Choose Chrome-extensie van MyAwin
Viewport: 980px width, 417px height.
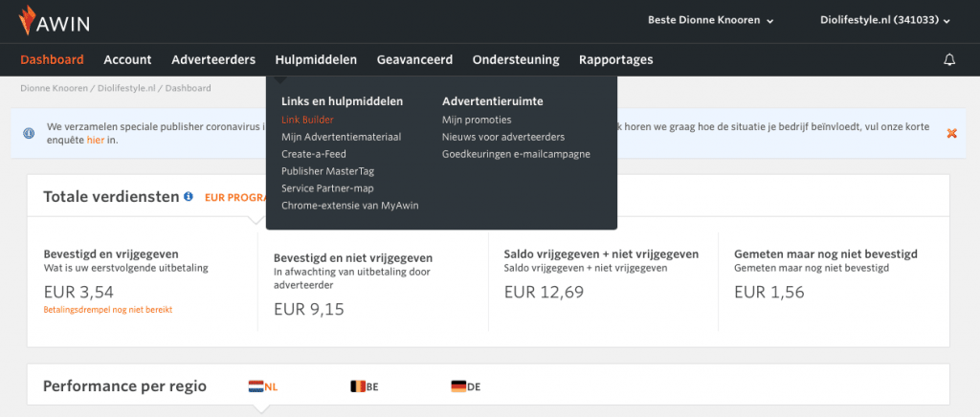[x=350, y=206]
